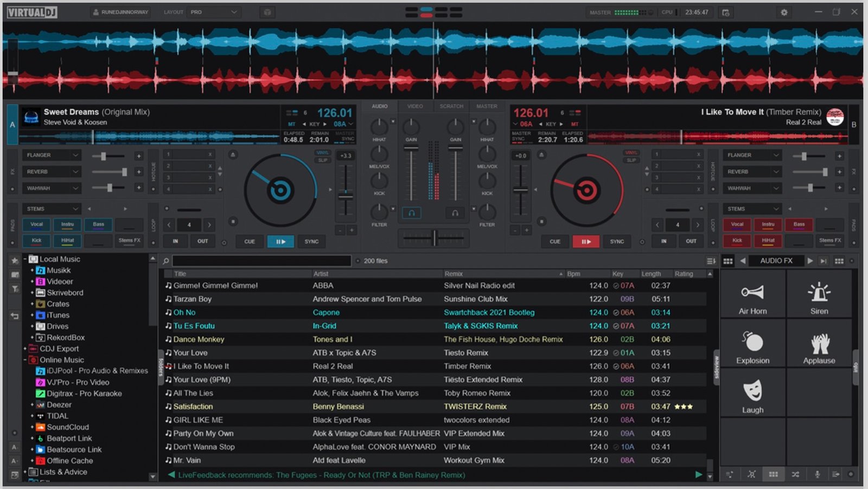
Task: Open the iTunes folder
Action: (58, 315)
